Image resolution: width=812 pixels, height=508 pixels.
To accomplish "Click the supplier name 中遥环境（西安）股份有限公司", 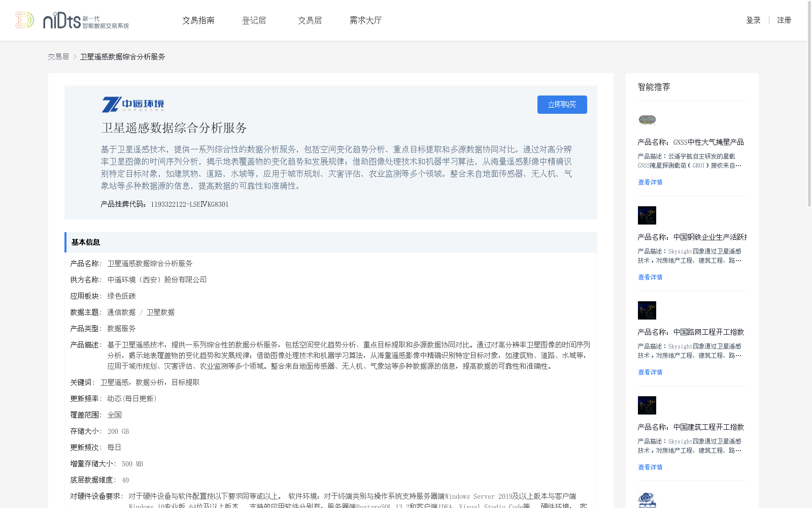I will click(157, 280).
